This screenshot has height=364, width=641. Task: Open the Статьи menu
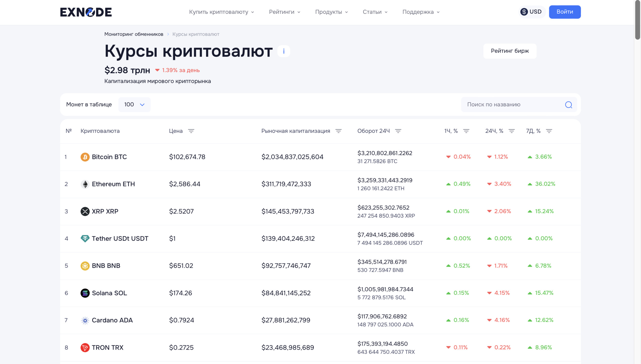(x=375, y=12)
